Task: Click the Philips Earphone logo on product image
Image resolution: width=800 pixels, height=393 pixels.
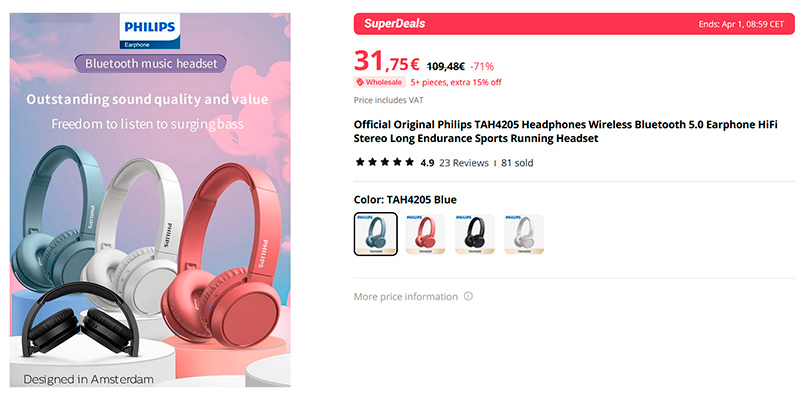Action: coord(150,31)
